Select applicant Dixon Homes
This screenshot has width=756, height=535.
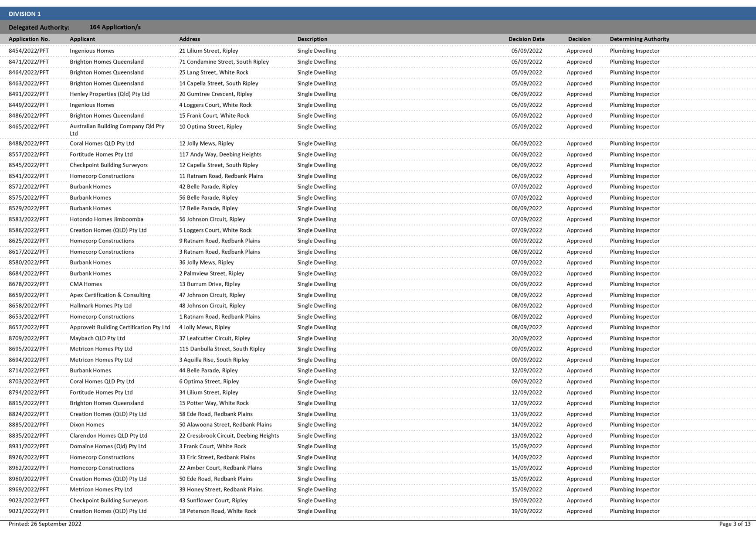click(x=87, y=425)
